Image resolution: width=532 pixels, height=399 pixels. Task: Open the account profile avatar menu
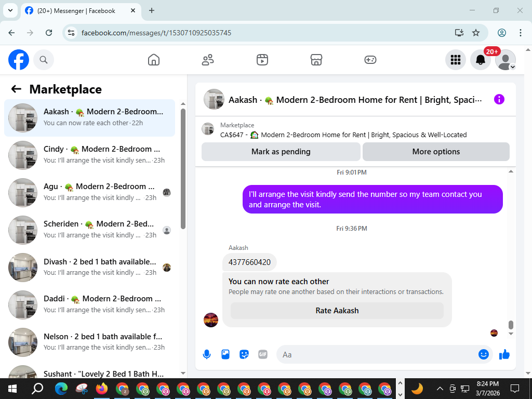coord(505,60)
